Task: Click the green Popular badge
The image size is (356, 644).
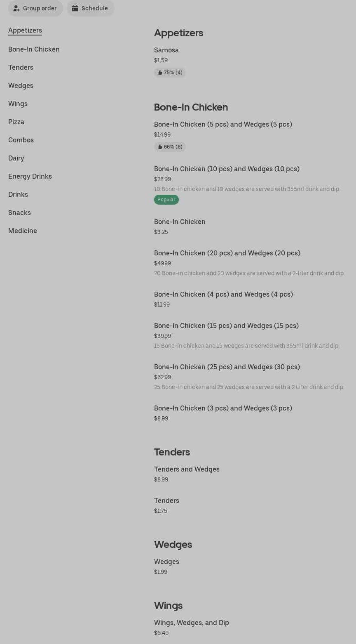Action: 166,200
